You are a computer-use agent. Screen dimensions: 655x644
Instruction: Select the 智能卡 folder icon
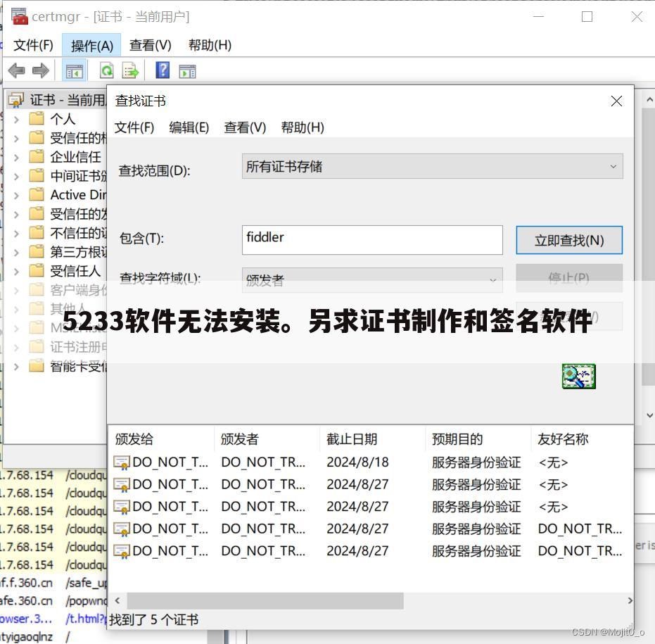37,366
